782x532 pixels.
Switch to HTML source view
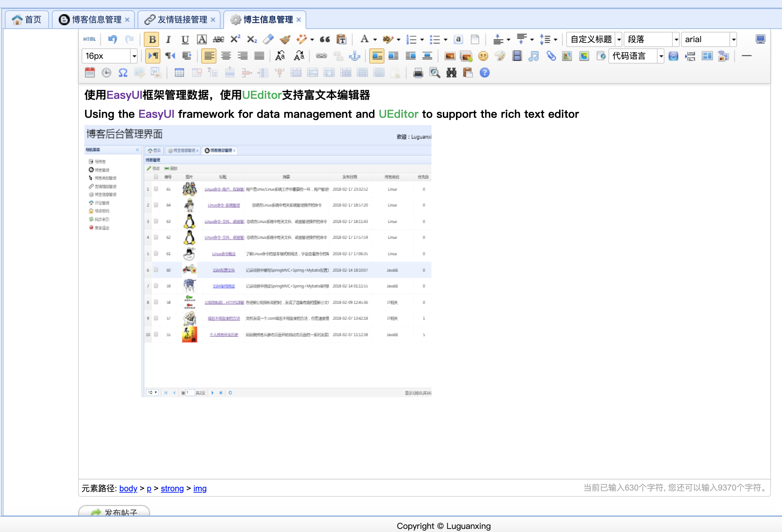(x=90, y=39)
